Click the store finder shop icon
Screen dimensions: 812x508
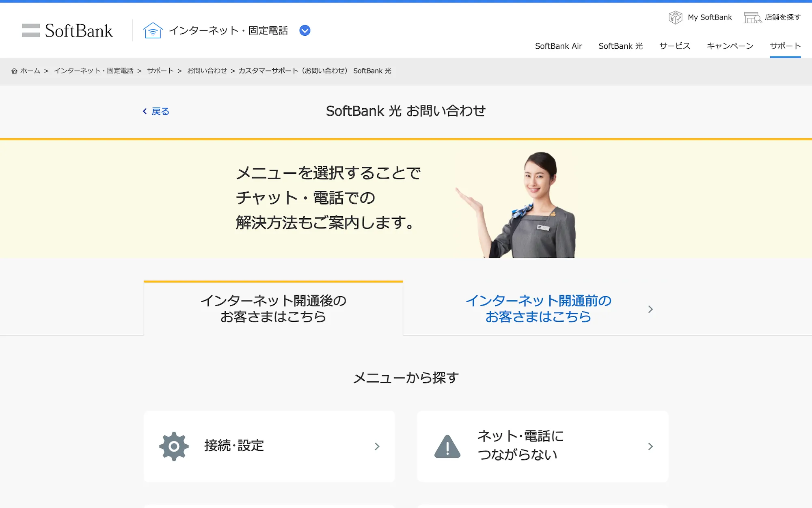[x=752, y=17]
